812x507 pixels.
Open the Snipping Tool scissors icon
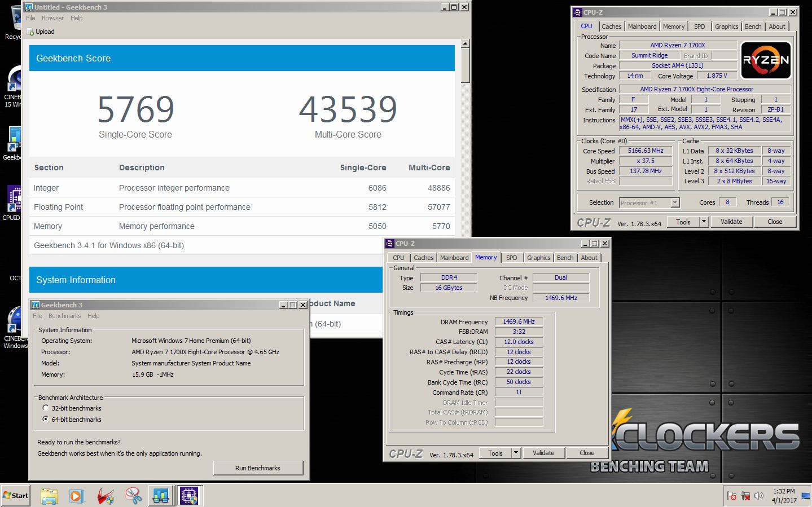[133, 496]
